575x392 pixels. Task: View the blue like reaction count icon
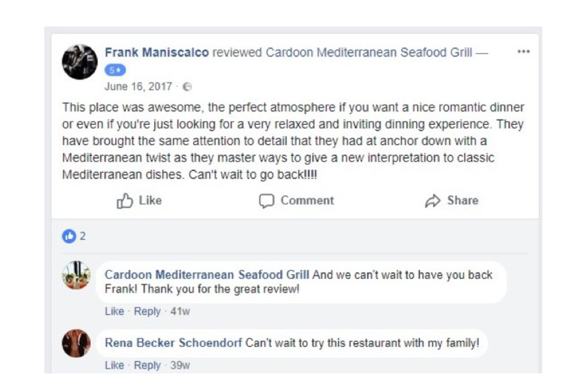pos(69,236)
